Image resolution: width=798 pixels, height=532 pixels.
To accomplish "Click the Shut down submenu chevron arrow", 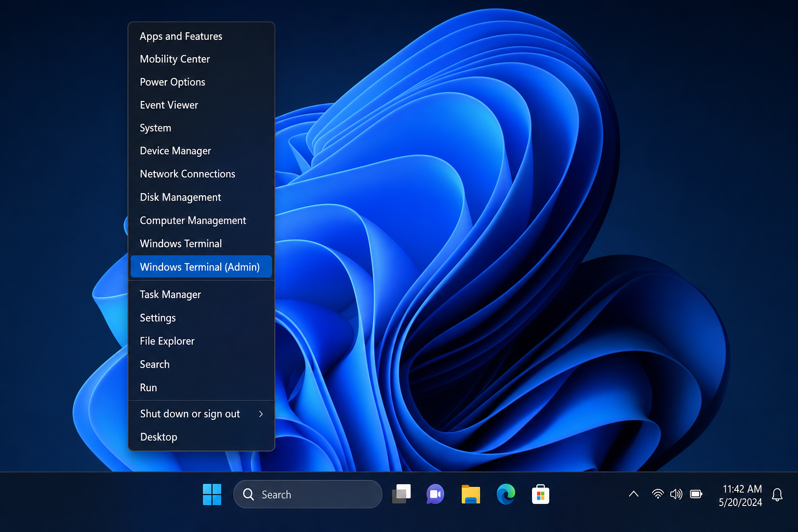I will 261,414.
